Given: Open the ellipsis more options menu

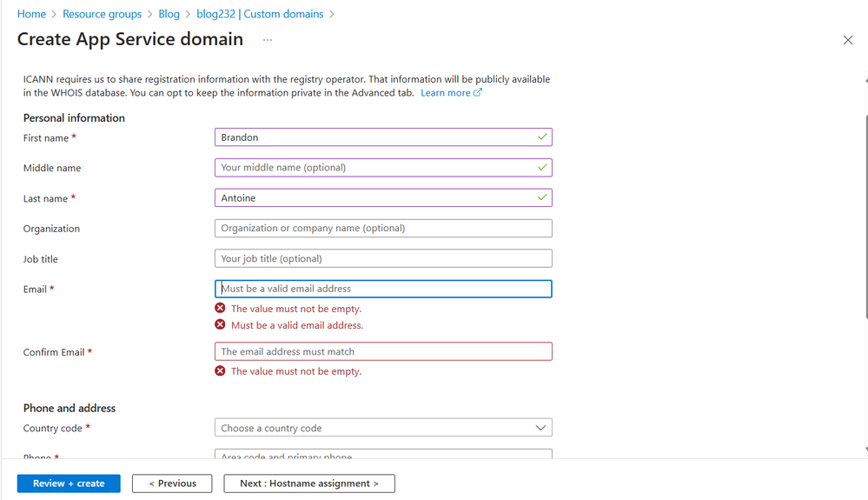Looking at the screenshot, I should [268, 40].
